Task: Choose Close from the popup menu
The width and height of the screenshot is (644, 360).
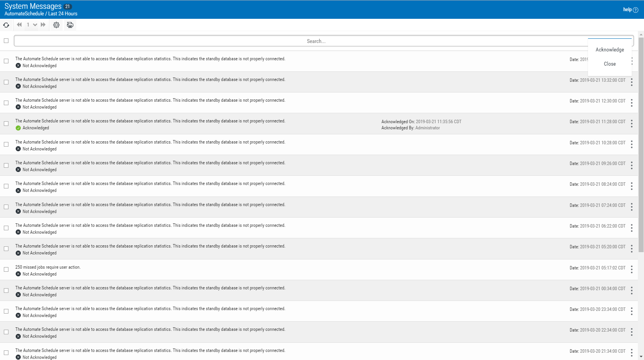Action: [610, 64]
